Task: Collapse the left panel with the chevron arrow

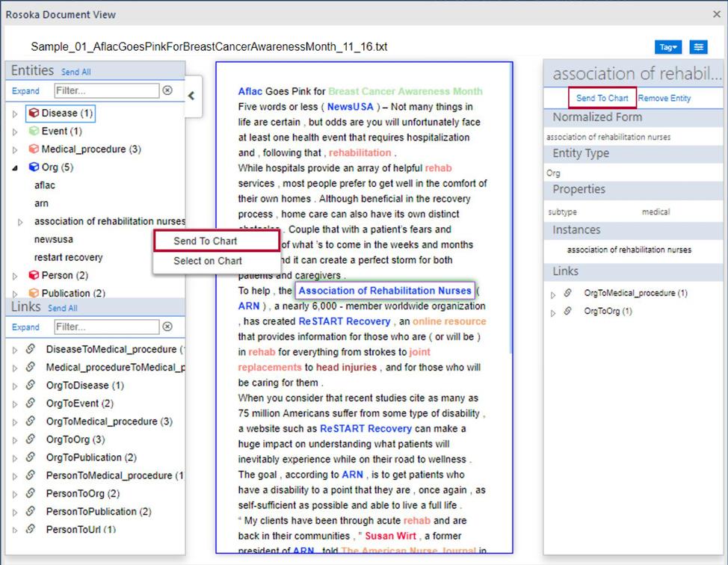Action: pyautogui.click(x=191, y=96)
